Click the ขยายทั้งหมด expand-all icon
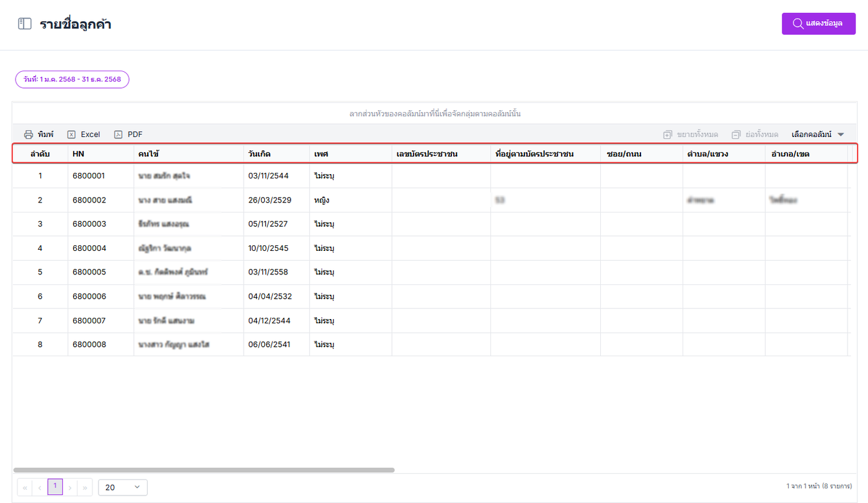The width and height of the screenshot is (868, 503). click(x=668, y=134)
